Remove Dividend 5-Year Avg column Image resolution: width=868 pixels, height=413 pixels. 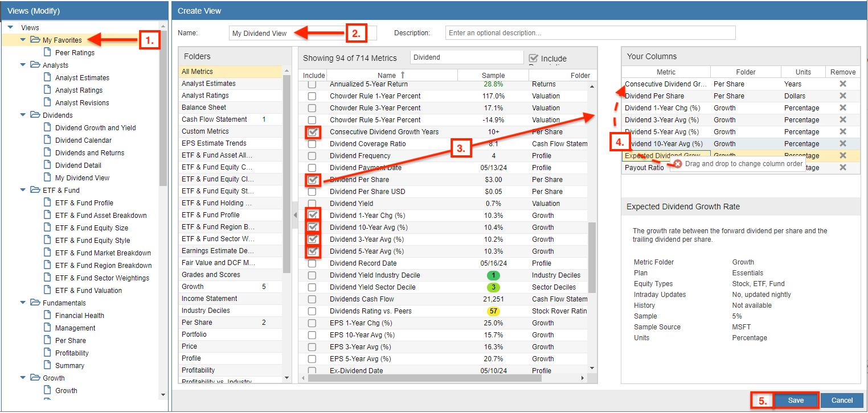coord(843,131)
